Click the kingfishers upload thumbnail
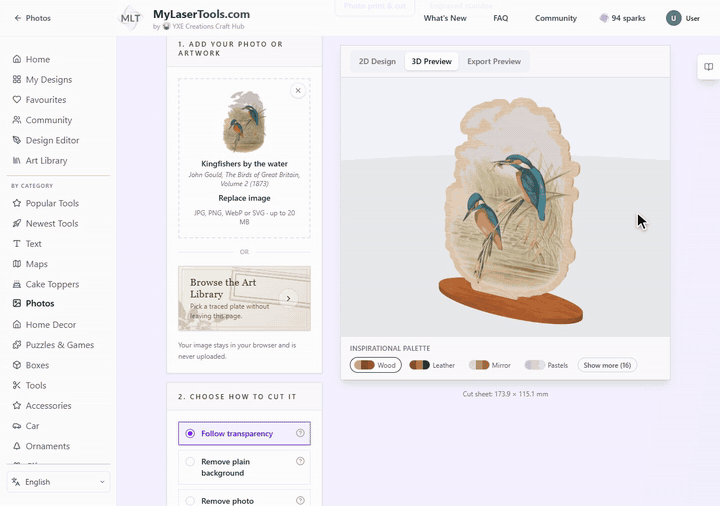 pos(244,121)
